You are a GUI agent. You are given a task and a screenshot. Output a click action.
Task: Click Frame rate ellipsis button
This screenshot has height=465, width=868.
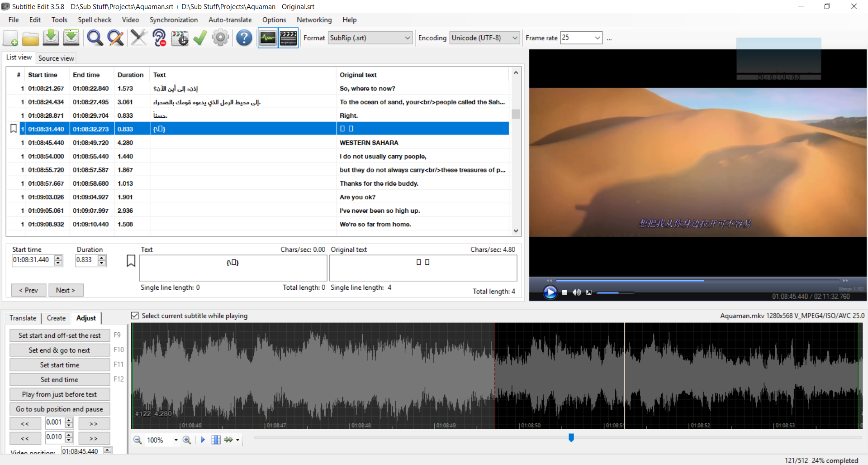point(609,38)
